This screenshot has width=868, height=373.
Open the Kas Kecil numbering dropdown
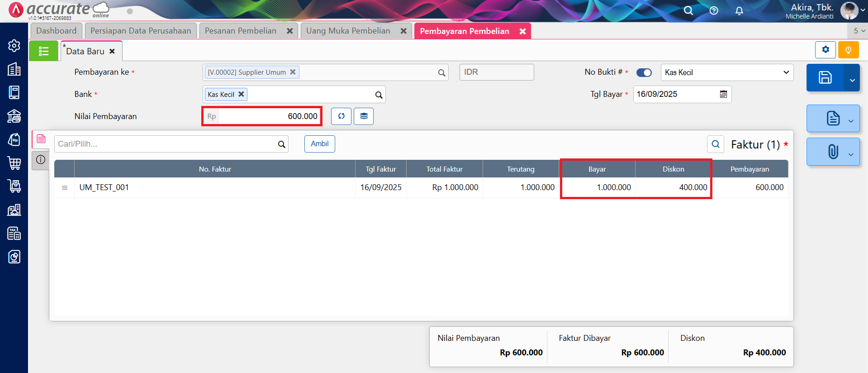(x=726, y=72)
